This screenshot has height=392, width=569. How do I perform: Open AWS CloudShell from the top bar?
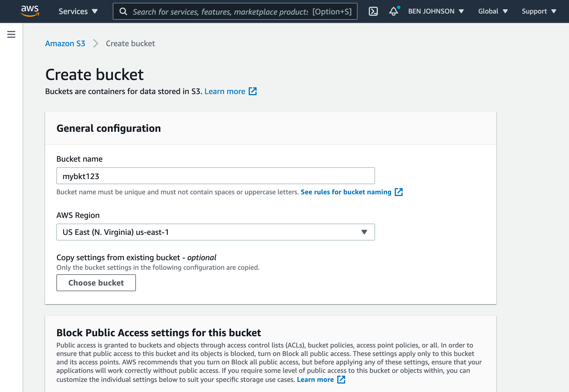[x=374, y=11]
